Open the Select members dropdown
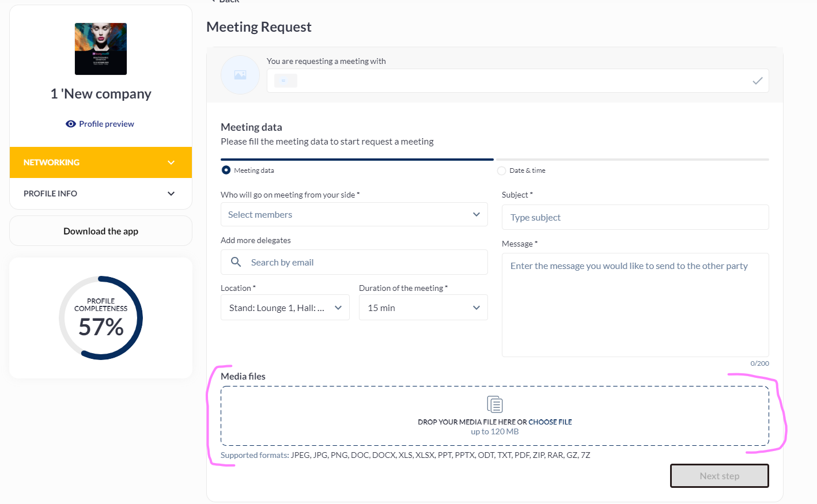 coord(354,214)
